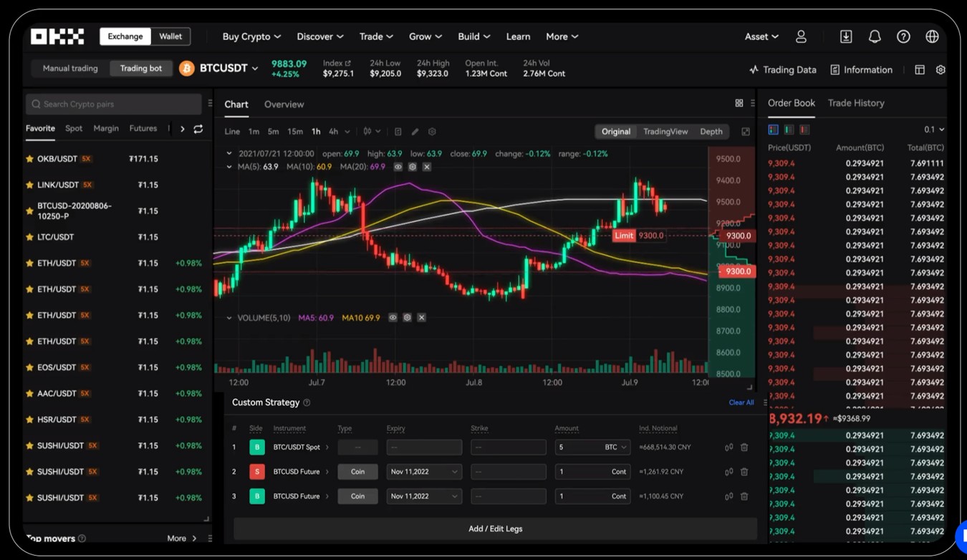
Task: Toggle leg 2 side S button
Action: click(x=256, y=472)
